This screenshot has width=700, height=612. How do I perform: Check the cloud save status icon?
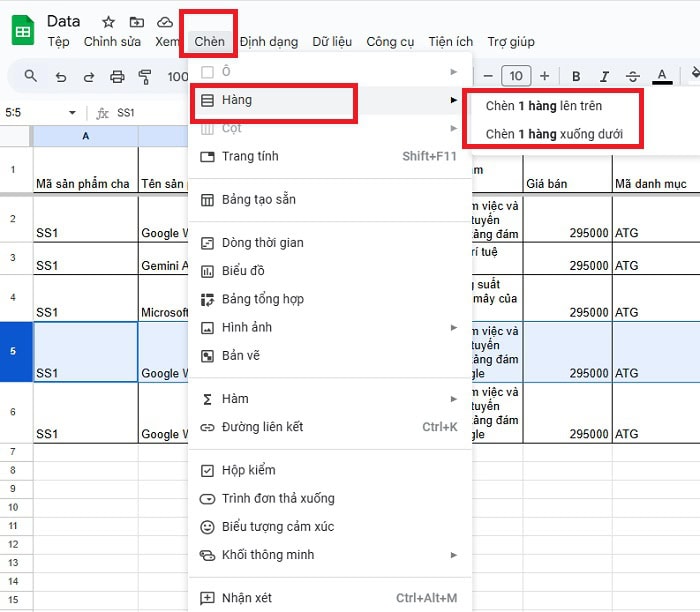pyautogui.click(x=165, y=22)
